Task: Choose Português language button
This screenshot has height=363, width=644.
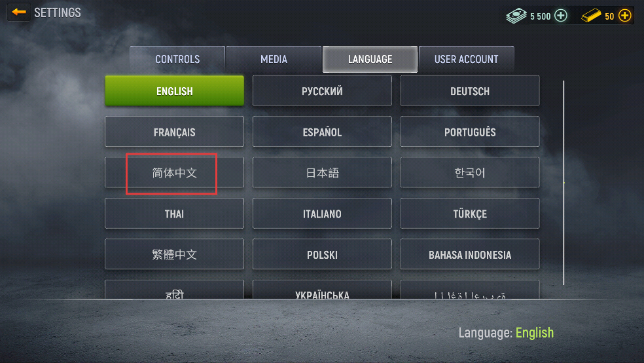Action: click(470, 132)
